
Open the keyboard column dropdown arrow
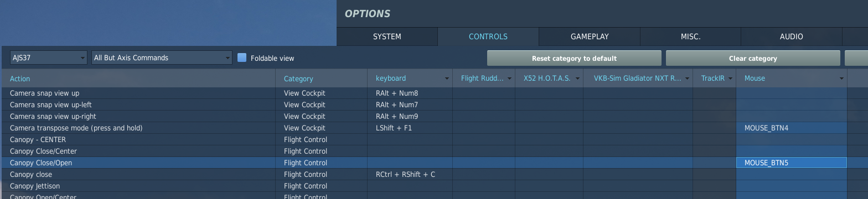[447, 78]
